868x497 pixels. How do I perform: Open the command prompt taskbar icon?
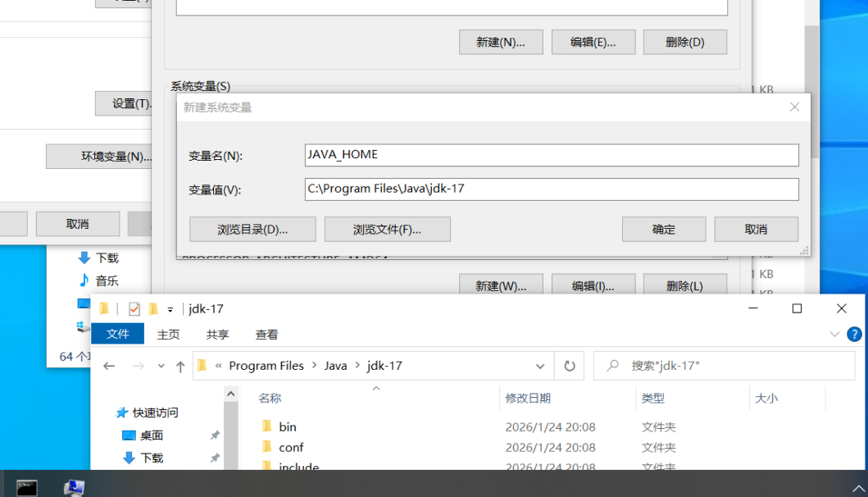coord(26,487)
